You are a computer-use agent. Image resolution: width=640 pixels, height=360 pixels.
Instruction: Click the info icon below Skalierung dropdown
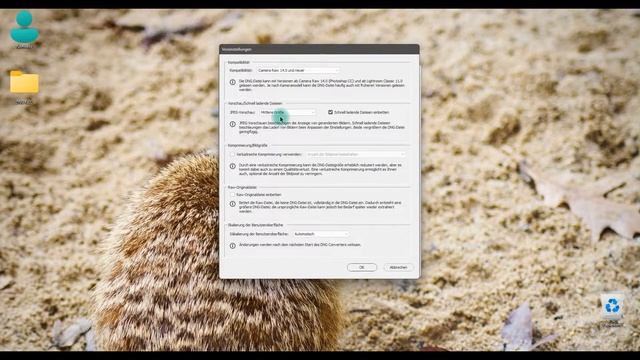tap(233, 246)
